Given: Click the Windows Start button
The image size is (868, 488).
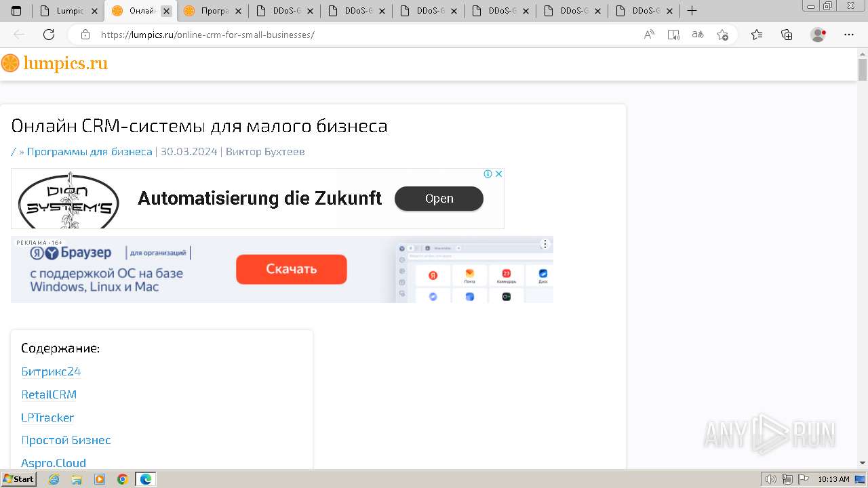Looking at the screenshot, I should coord(18,479).
